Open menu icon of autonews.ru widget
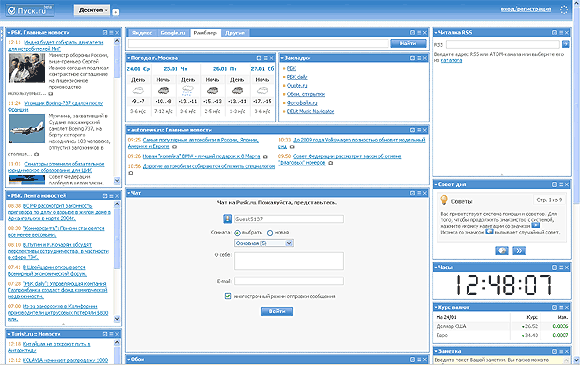580x365 pixels. coord(419,130)
